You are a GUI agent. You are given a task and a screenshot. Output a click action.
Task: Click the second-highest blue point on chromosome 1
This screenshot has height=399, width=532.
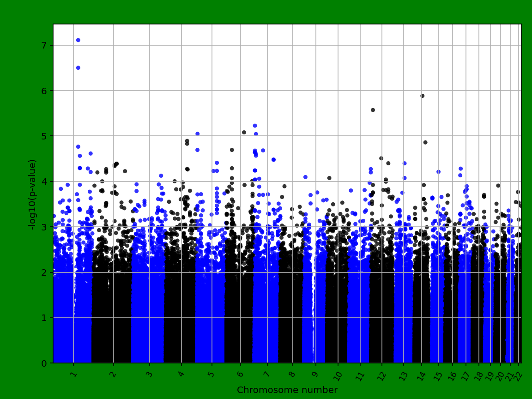(x=79, y=67)
